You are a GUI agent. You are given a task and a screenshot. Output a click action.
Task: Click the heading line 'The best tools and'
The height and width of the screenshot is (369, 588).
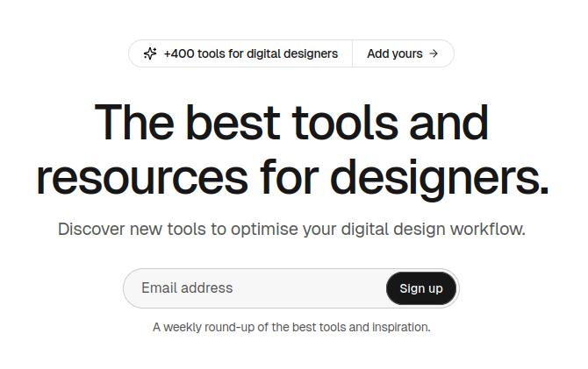[x=291, y=122]
